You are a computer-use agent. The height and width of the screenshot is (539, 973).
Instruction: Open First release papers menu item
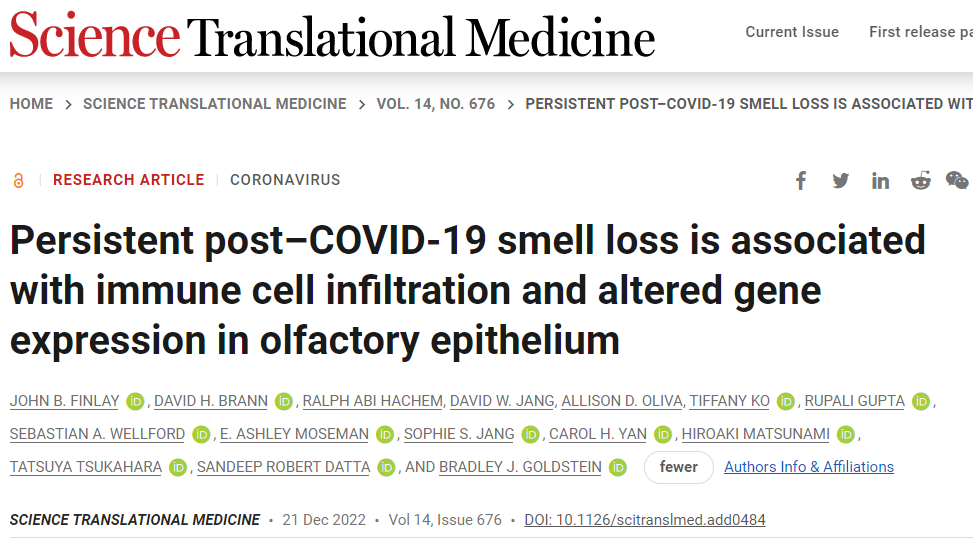(921, 32)
